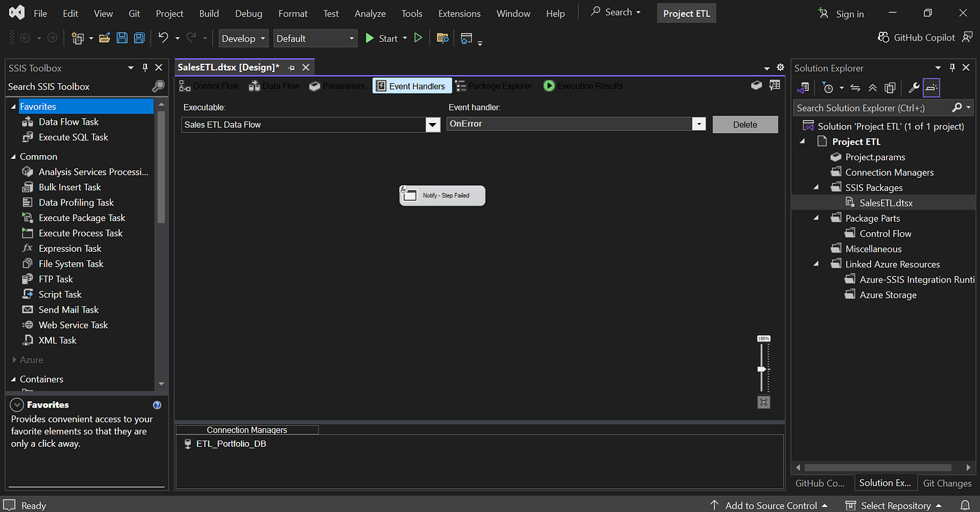980x512 pixels.
Task: Open the Default platform dropdown
Action: pos(316,38)
